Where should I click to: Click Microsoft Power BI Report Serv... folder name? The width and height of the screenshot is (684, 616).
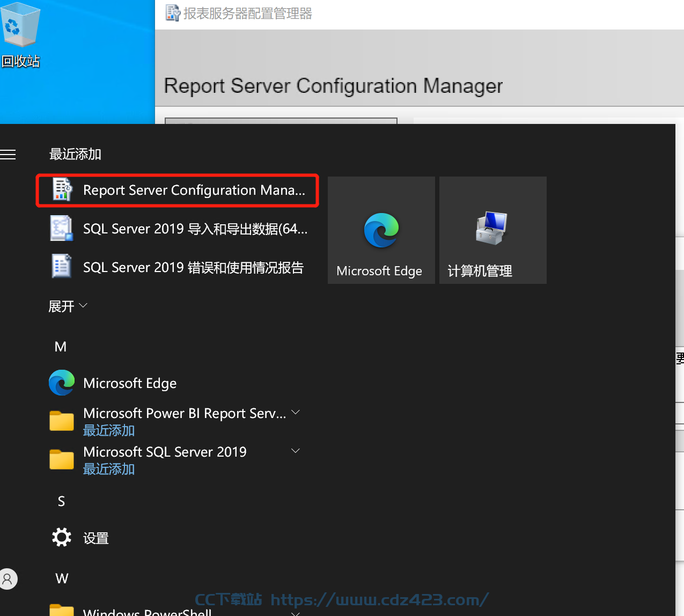(185, 413)
